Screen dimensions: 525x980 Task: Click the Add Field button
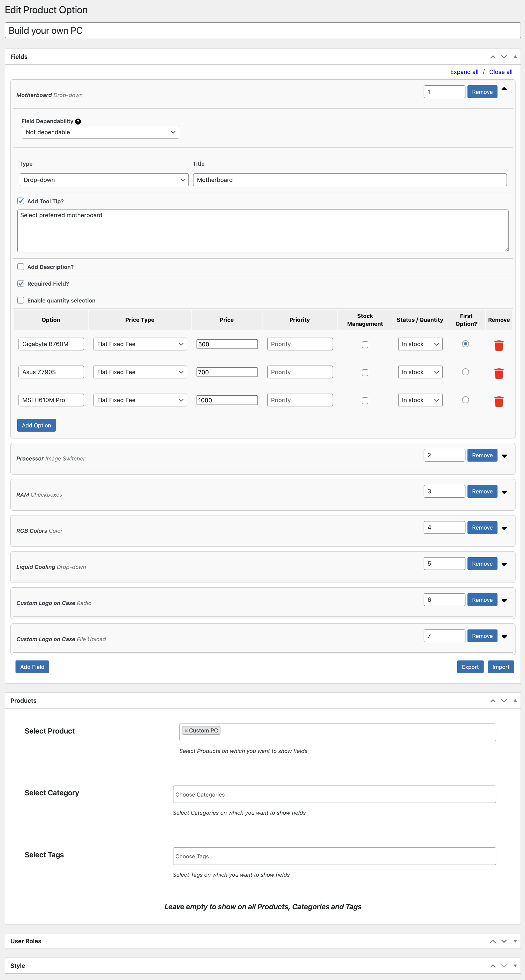32,667
